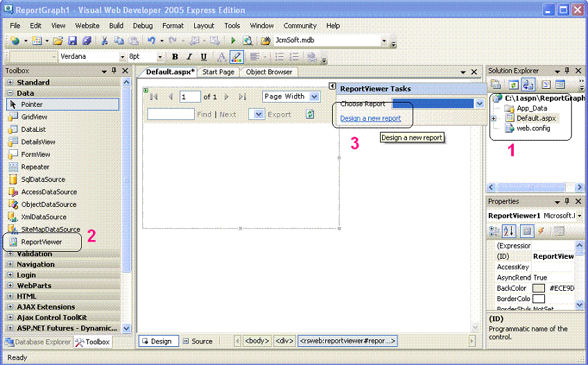Toggle Underline formatting

[x=204, y=57]
